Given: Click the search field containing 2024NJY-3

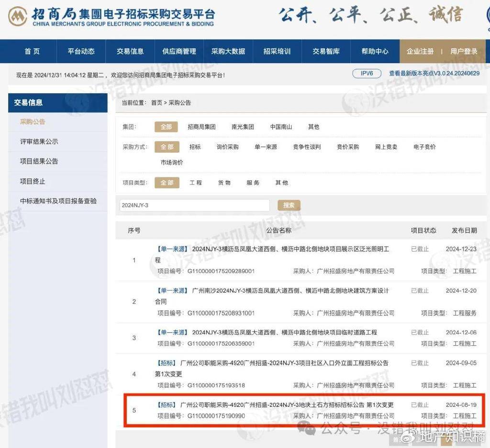Looking at the screenshot, I should (x=194, y=205).
